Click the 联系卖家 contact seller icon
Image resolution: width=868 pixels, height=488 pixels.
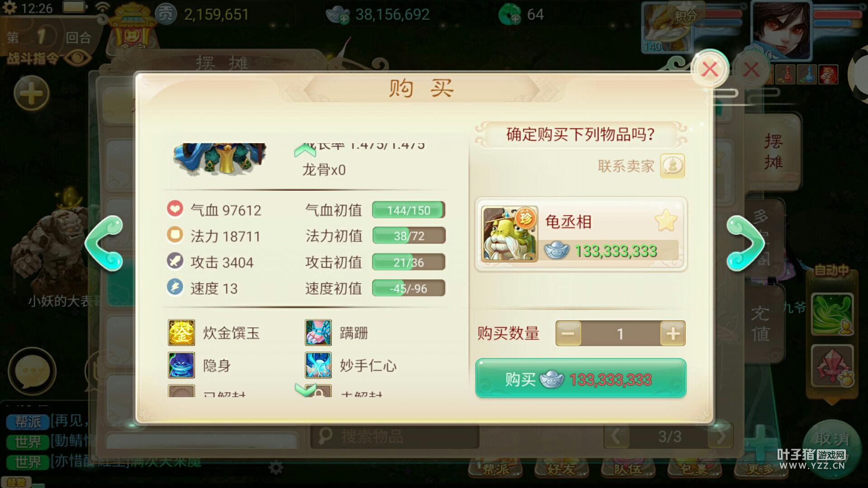coord(672,166)
